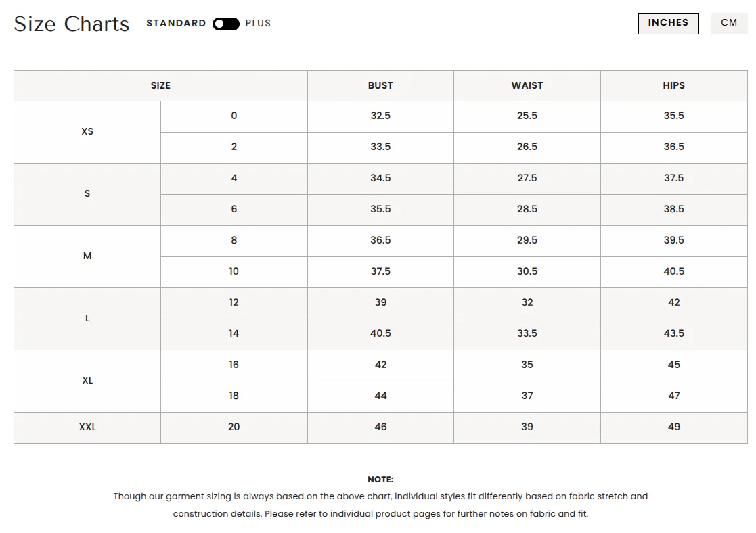Click the PLUS label
The width and height of the screenshot is (756, 533).
pyautogui.click(x=258, y=23)
